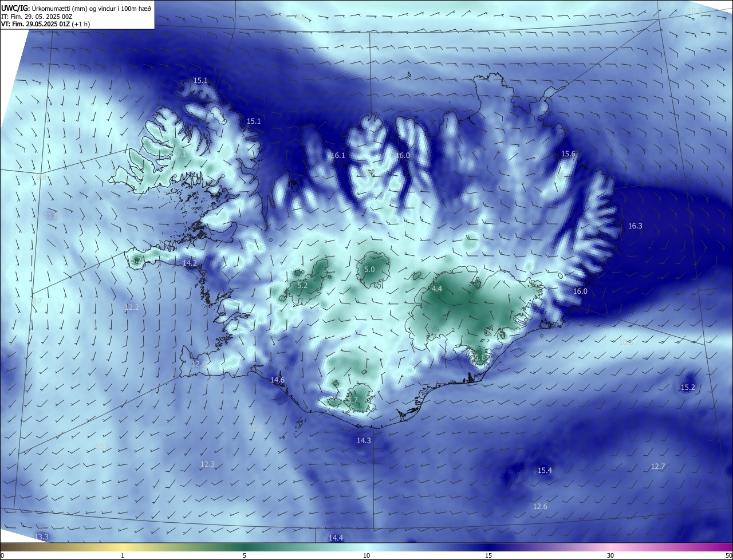
Task: Click the 9.6 value label
Action: coord(300,17)
